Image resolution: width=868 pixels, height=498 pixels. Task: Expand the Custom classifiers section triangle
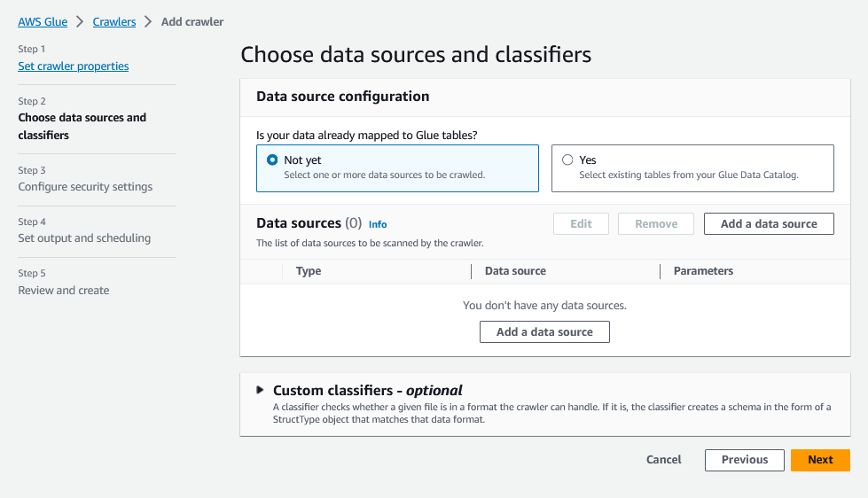[260, 390]
